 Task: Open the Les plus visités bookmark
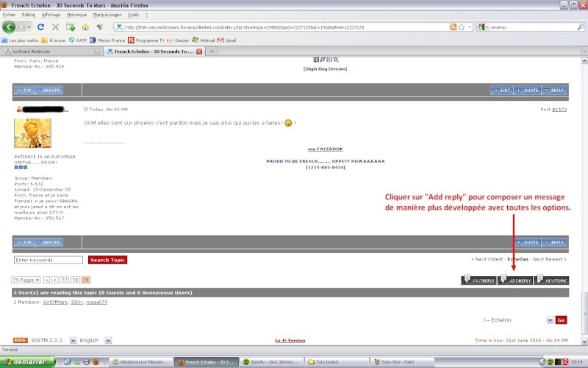pyautogui.click(x=21, y=40)
